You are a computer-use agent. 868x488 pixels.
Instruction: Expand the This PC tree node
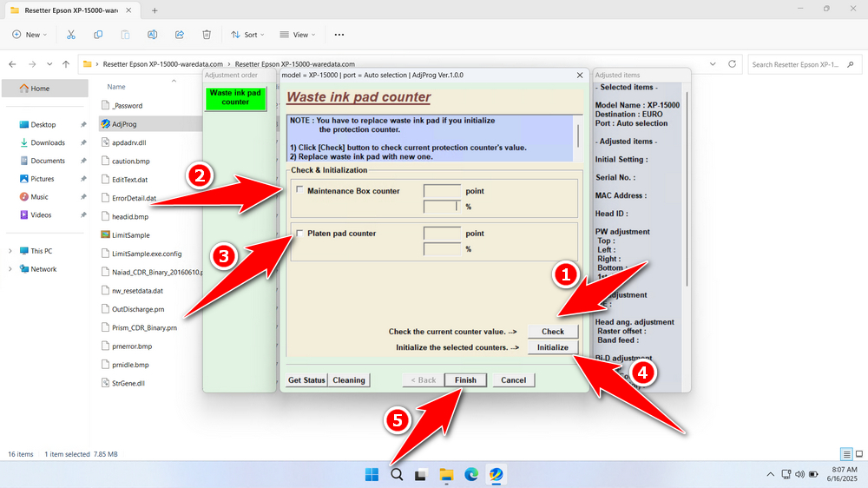tap(10, 251)
